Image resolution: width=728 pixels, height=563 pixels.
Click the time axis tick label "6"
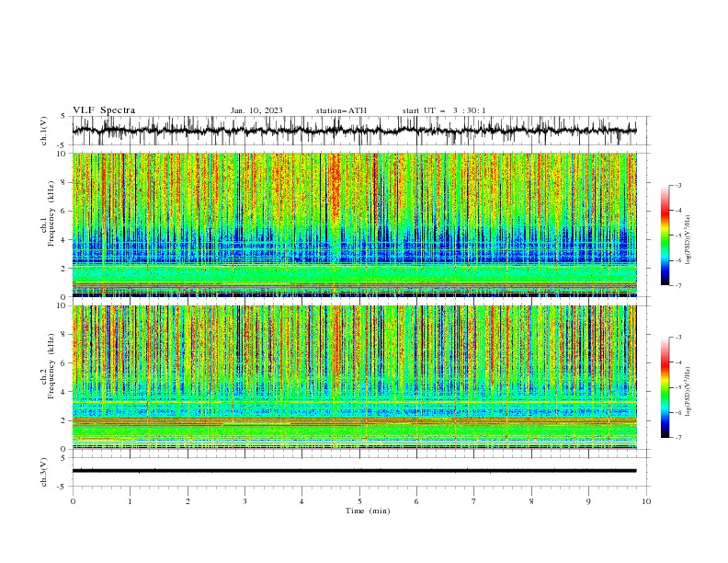tap(416, 501)
